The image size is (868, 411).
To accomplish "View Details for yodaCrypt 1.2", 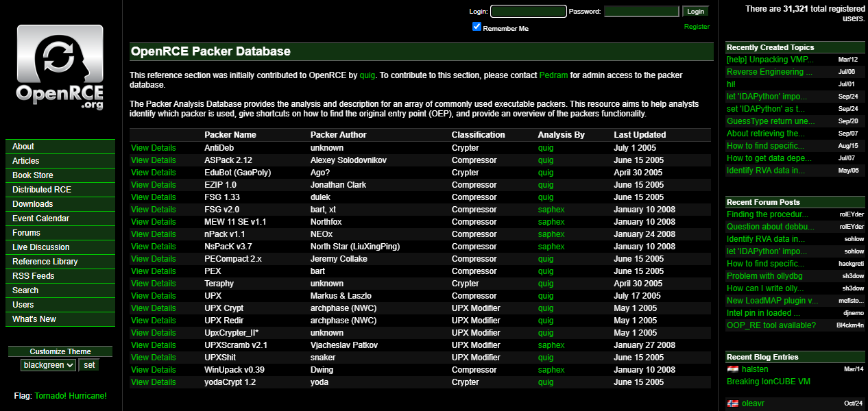I will point(154,382).
